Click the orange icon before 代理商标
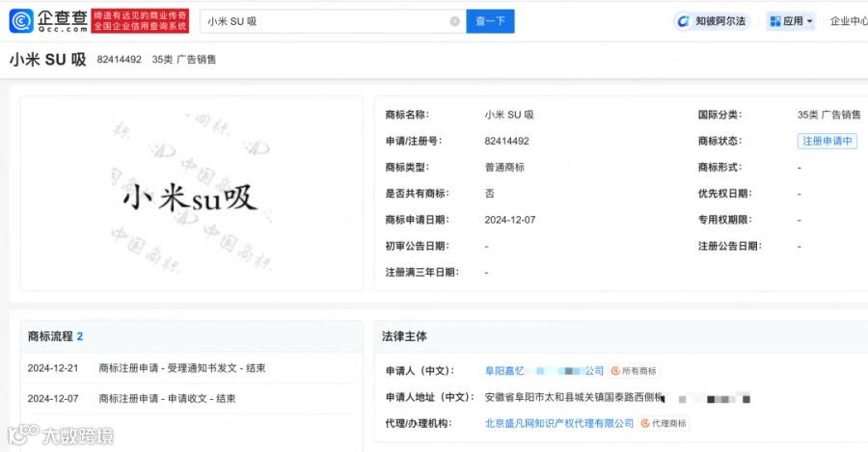Viewport: 868px width, 452px height. tap(645, 423)
